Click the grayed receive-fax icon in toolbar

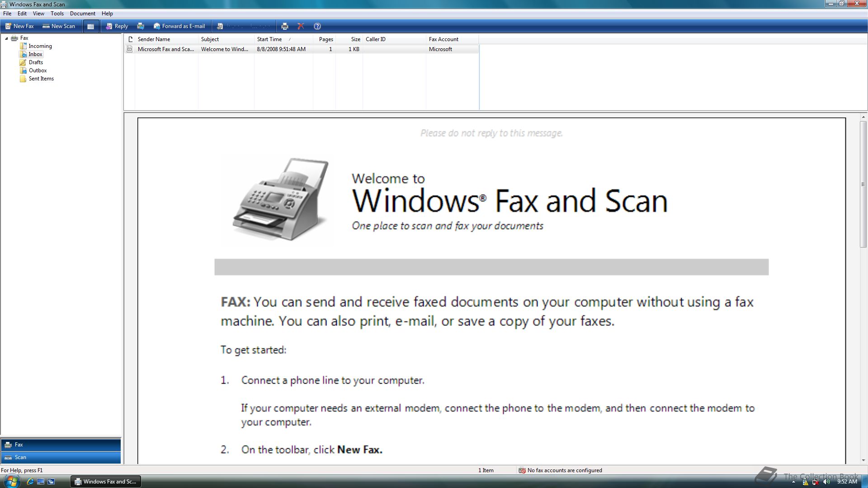[x=220, y=26]
